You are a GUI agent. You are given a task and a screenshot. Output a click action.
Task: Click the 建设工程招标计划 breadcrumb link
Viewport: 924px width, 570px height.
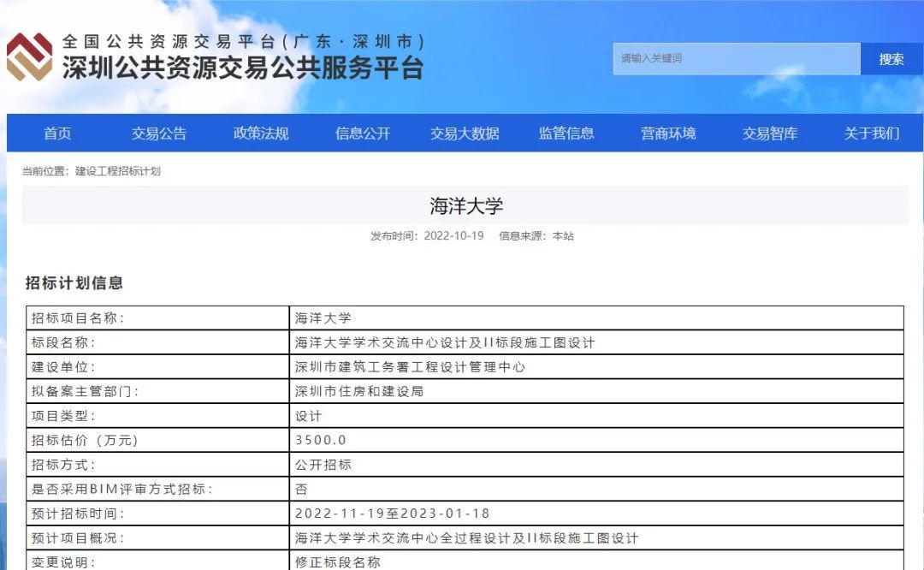[x=118, y=171]
